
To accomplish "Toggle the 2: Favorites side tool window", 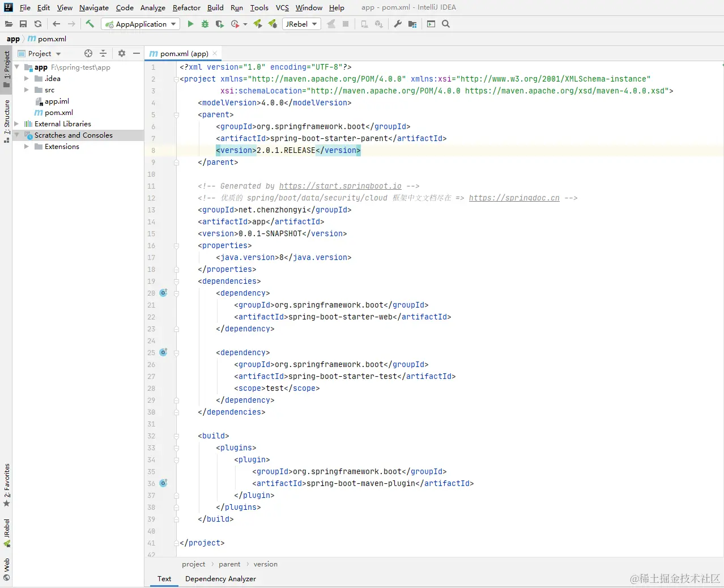I will [x=6, y=485].
